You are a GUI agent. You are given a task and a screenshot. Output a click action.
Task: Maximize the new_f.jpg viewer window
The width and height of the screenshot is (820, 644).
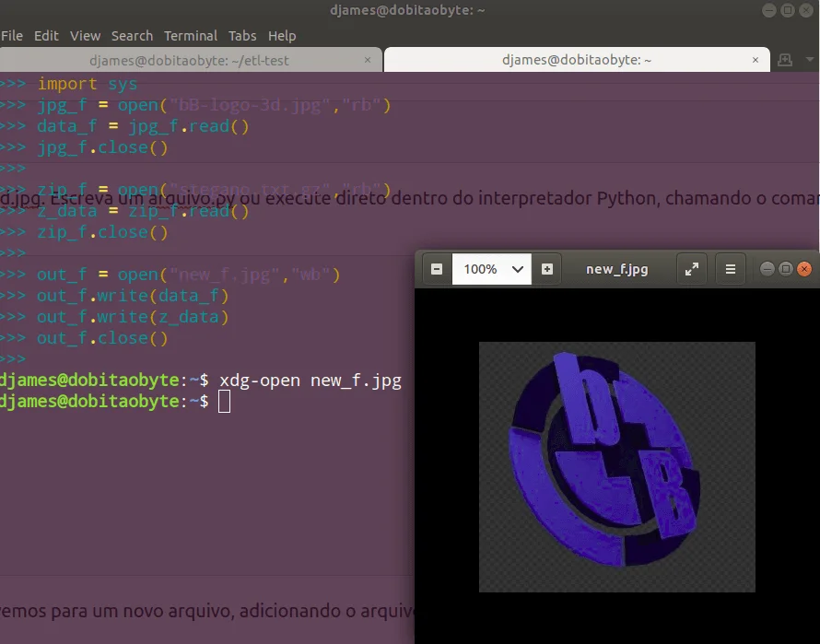point(786,269)
